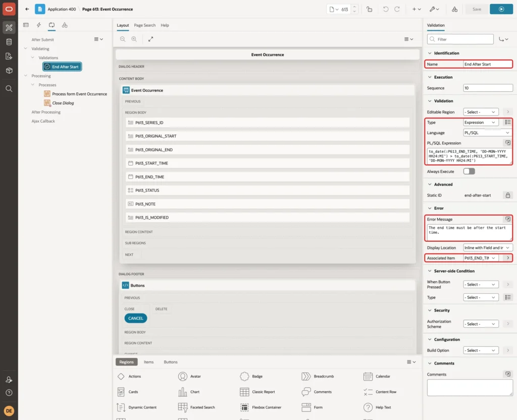
Task: Open the DE user avatar menu
Action: pos(9,411)
